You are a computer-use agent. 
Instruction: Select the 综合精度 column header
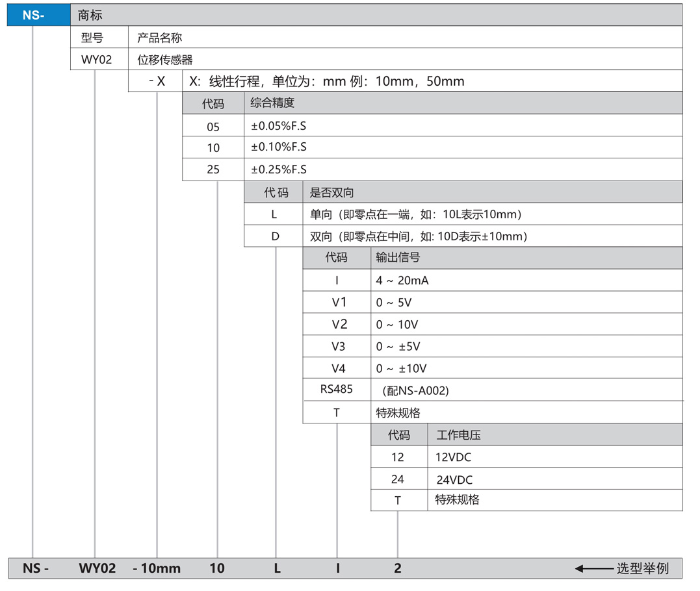pos(463,103)
